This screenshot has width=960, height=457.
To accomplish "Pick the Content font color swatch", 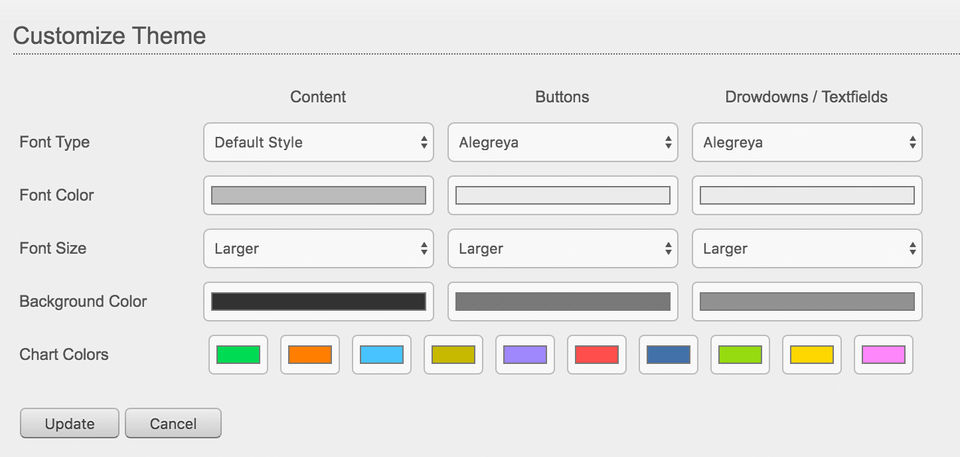I will pos(318,195).
